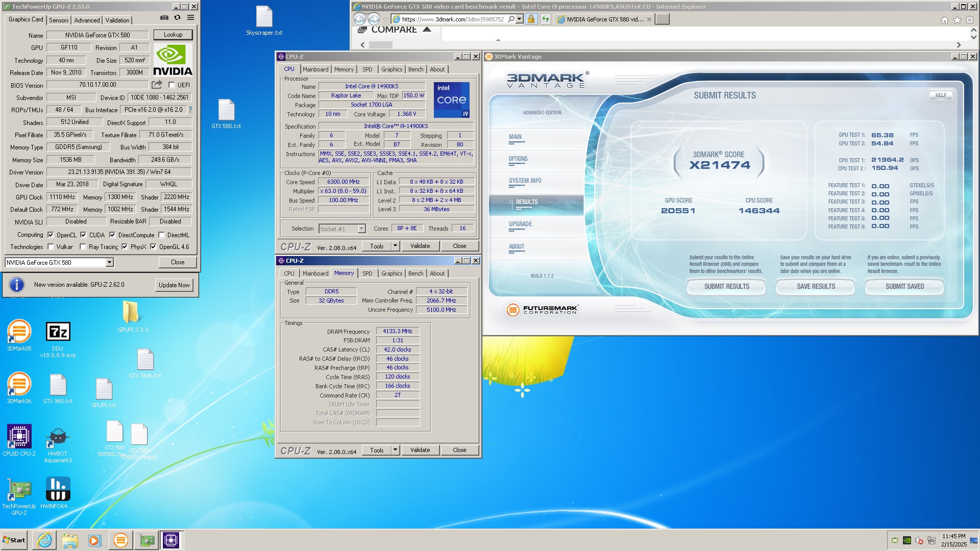This screenshot has height=551, width=980.
Task: Click the IE vertical scrollbar down arrow
Action: (973, 37)
